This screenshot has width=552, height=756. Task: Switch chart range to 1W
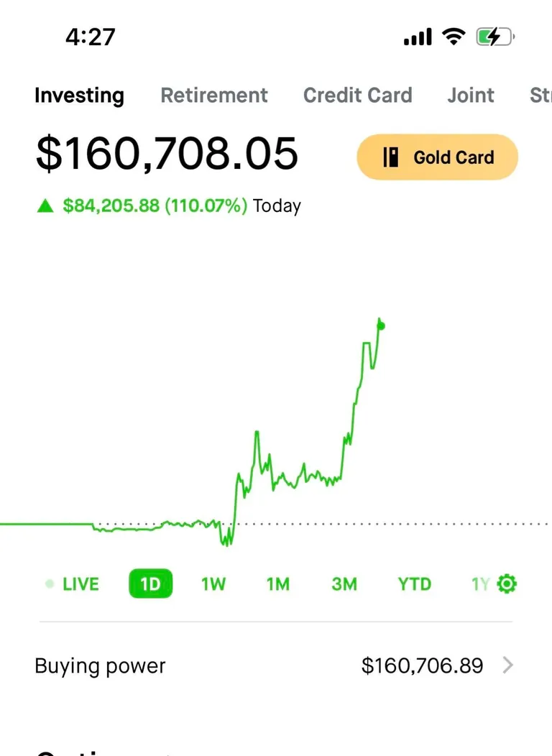[x=213, y=584]
